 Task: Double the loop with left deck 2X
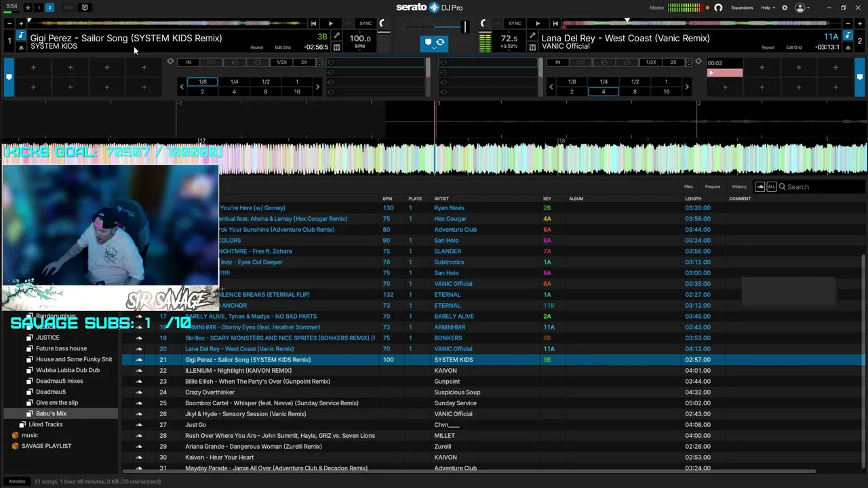pyautogui.click(x=304, y=62)
